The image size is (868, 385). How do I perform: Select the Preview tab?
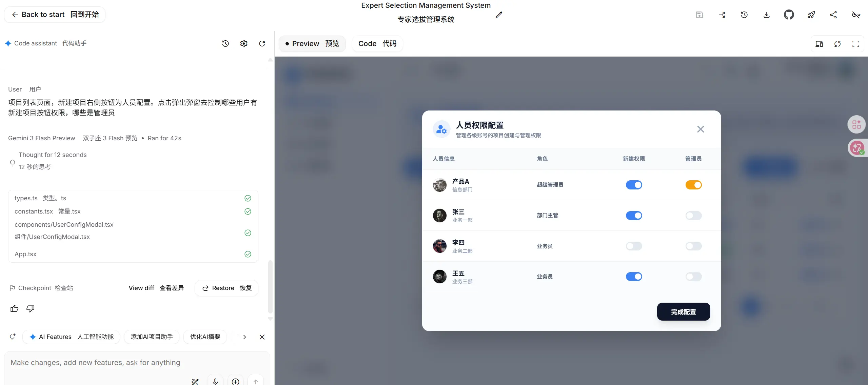coord(312,44)
